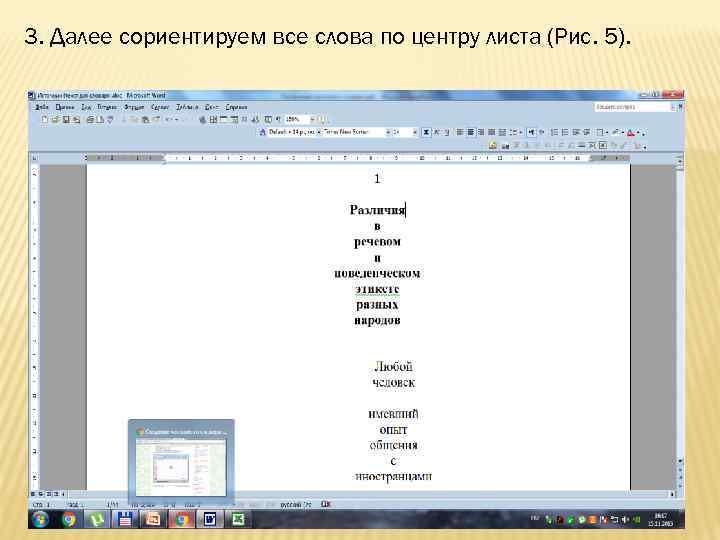
Task: Open the font size dropdown arrow
Action: click(415, 132)
